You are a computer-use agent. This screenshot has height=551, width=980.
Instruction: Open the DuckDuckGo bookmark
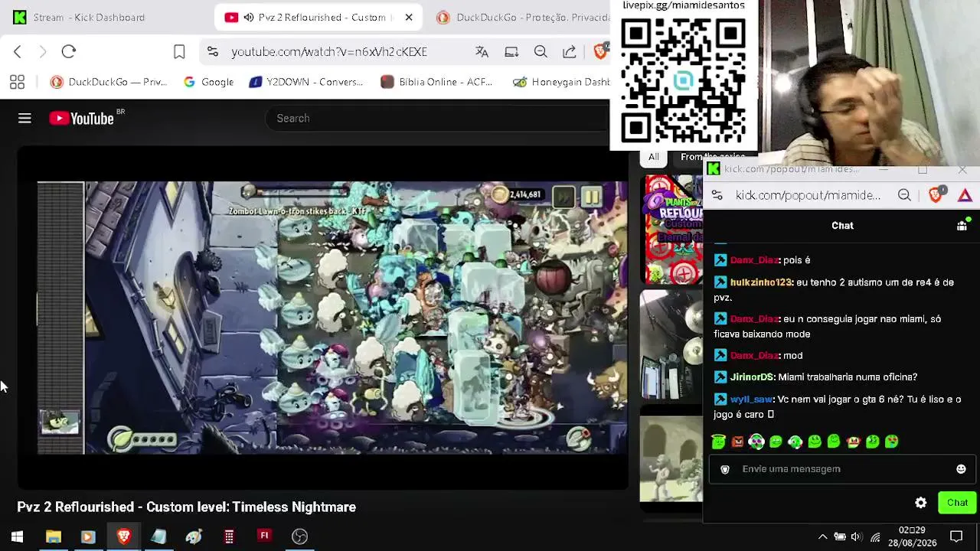point(108,82)
